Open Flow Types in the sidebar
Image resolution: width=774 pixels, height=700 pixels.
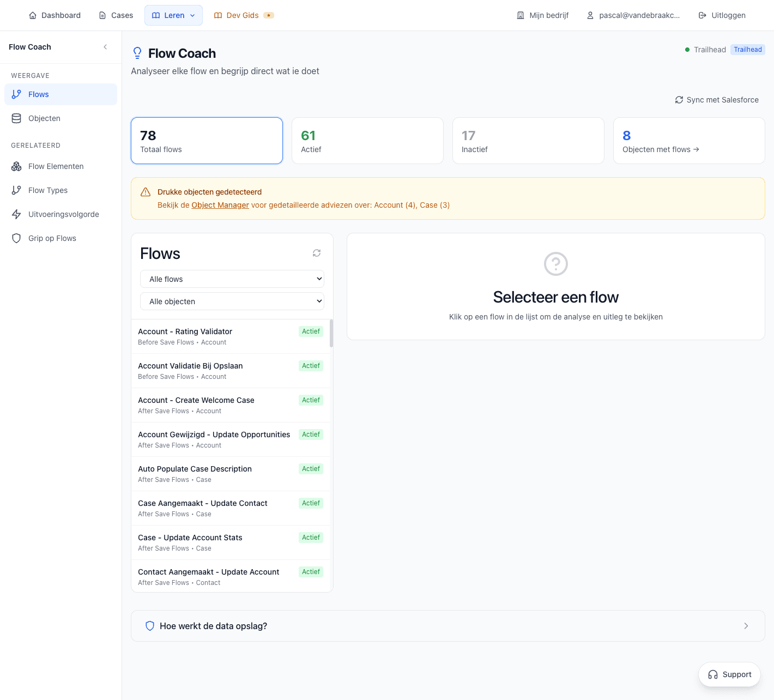click(x=61, y=190)
